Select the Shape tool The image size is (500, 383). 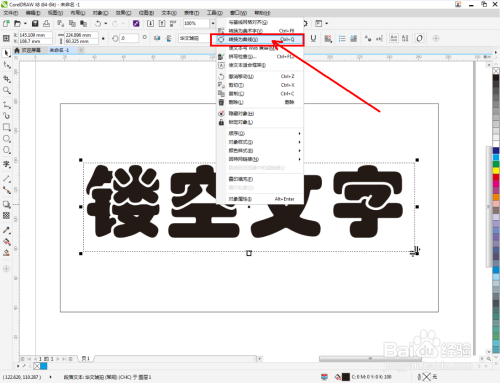[x=6, y=65]
